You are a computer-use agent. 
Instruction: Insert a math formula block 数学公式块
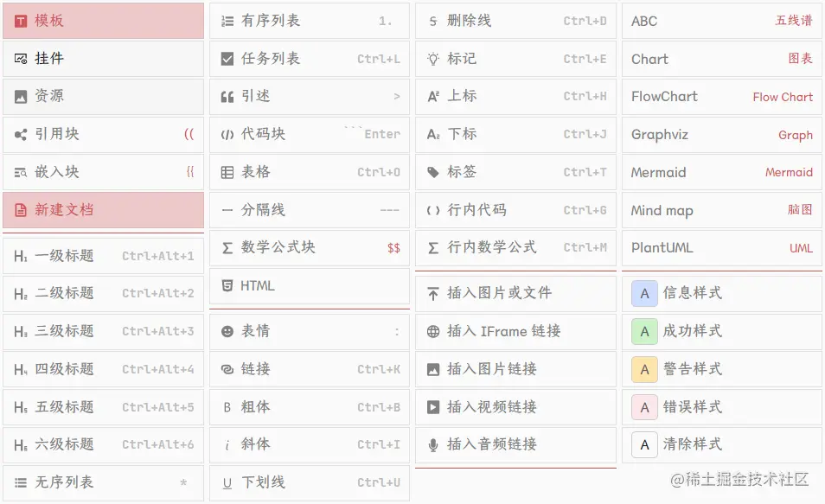(309, 248)
